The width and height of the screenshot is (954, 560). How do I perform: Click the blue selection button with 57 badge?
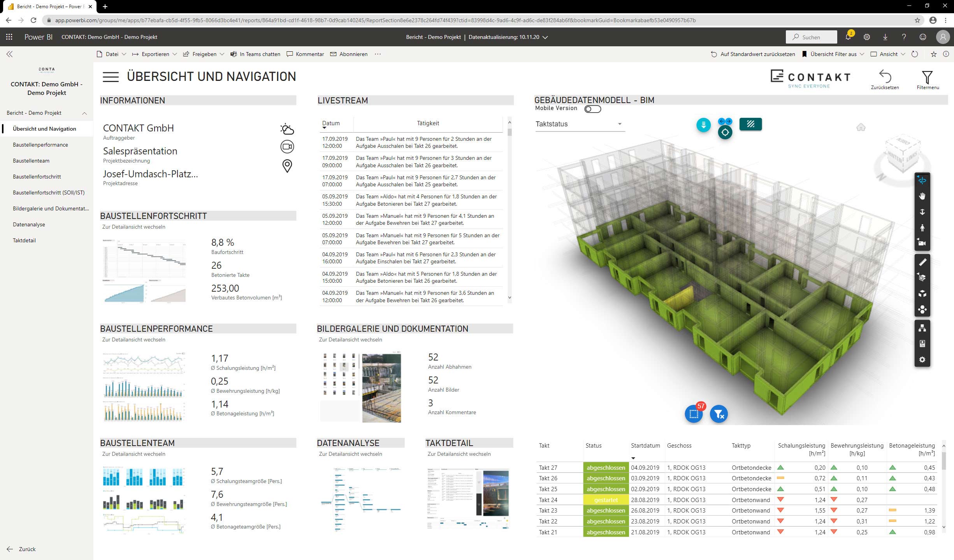[x=694, y=414]
